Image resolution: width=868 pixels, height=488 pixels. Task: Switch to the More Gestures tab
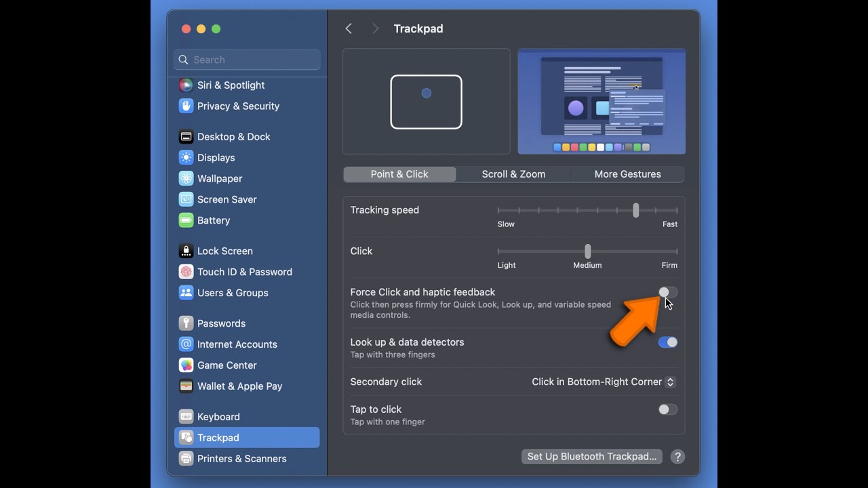627,174
